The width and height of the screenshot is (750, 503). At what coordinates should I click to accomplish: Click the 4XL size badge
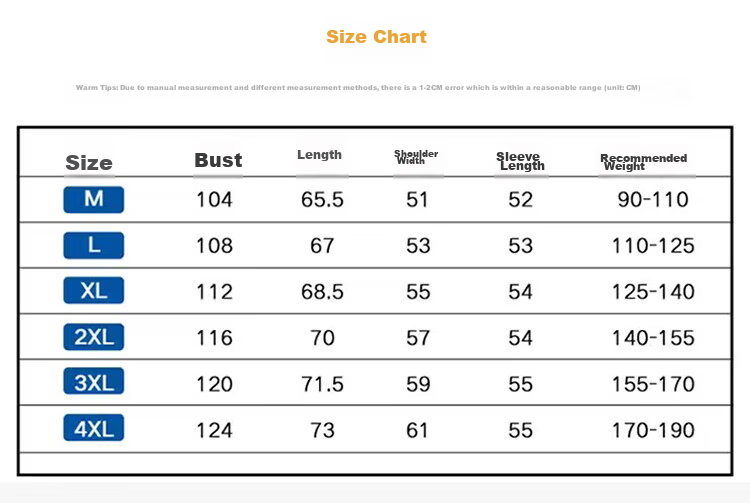[x=94, y=428]
